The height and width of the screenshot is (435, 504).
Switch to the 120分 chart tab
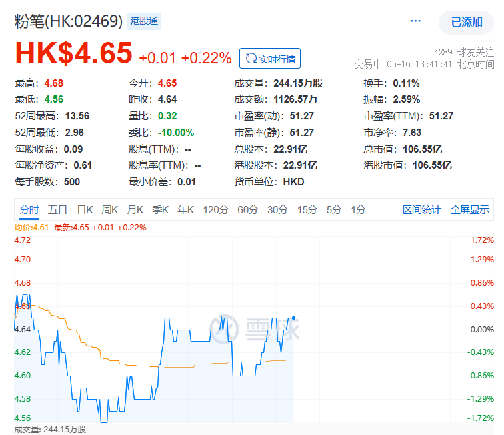click(216, 210)
